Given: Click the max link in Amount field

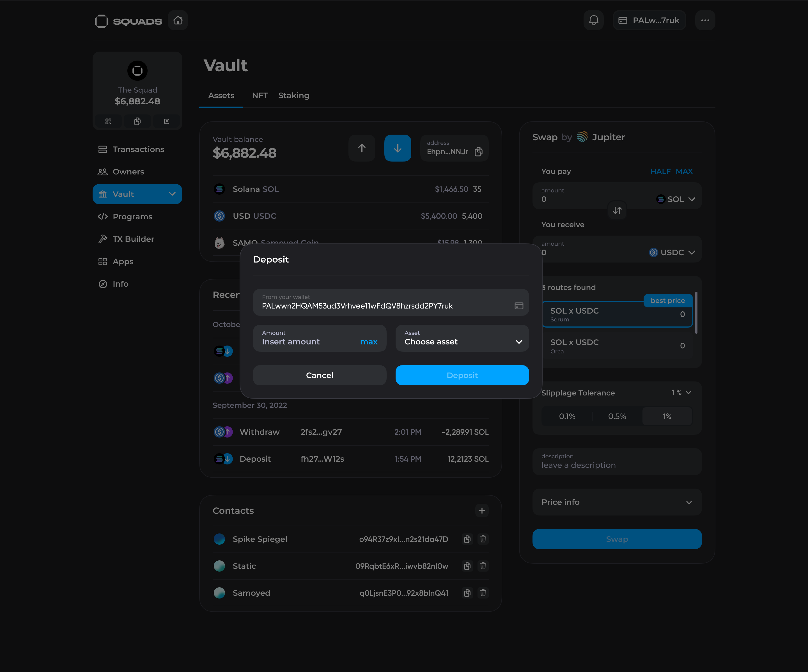Looking at the screenshot, I should tap(368, 342).
